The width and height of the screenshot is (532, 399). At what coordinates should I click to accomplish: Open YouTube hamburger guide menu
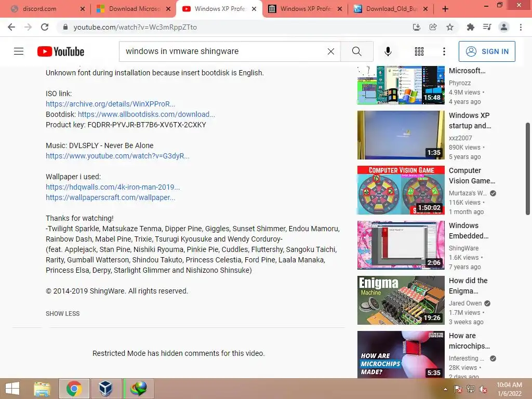(x=19, y=51)
